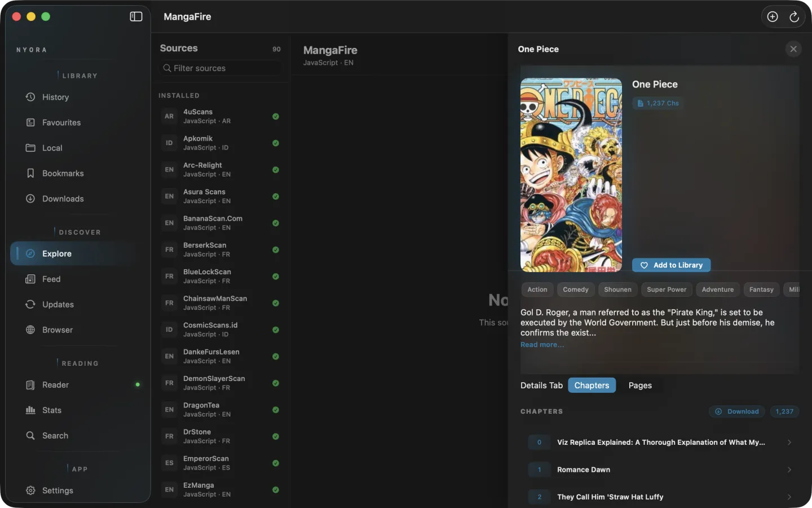Open the Romance Dawn chapter title
Image resolution: width=812 pixels, height=508 pixels.
pyautogui.click(x=584, y=470)
